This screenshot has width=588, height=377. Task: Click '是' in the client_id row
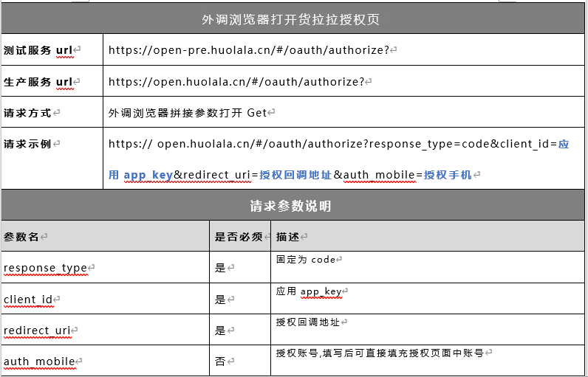tap(220, 299)
